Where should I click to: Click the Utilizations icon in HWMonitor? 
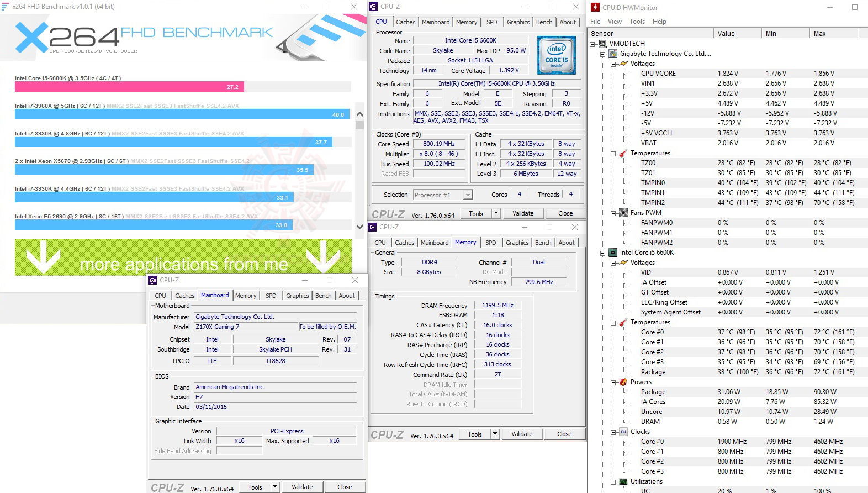623,481
